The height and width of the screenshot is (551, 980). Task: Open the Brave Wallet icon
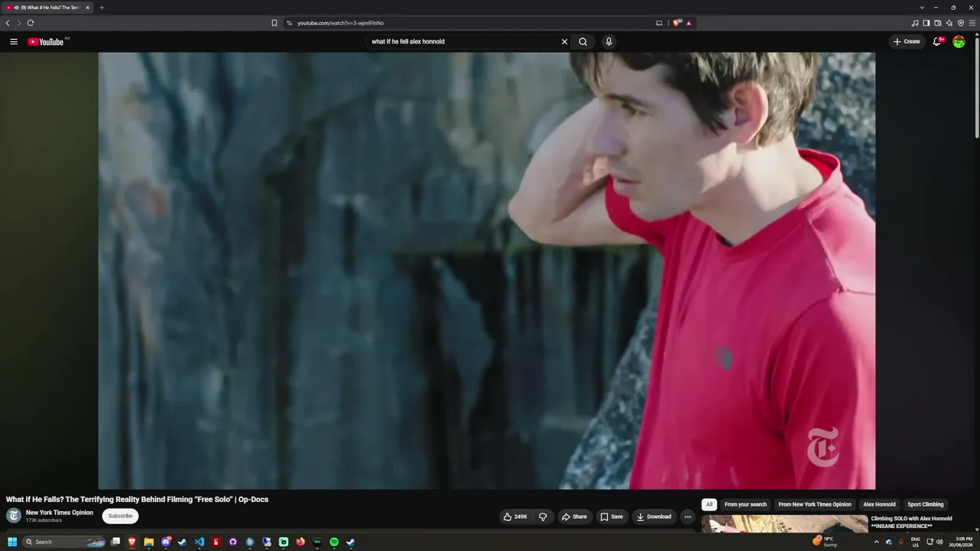[x=938, y=23]
